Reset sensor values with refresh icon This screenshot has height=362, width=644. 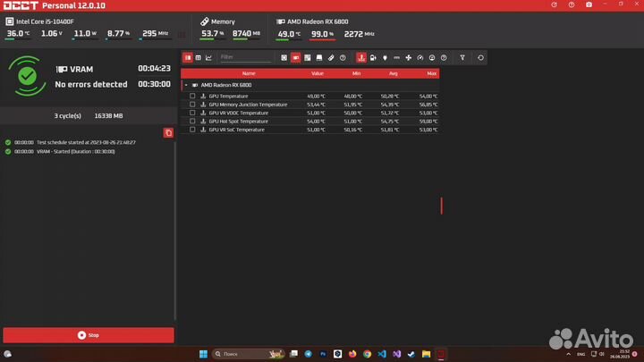click(480, 58)
